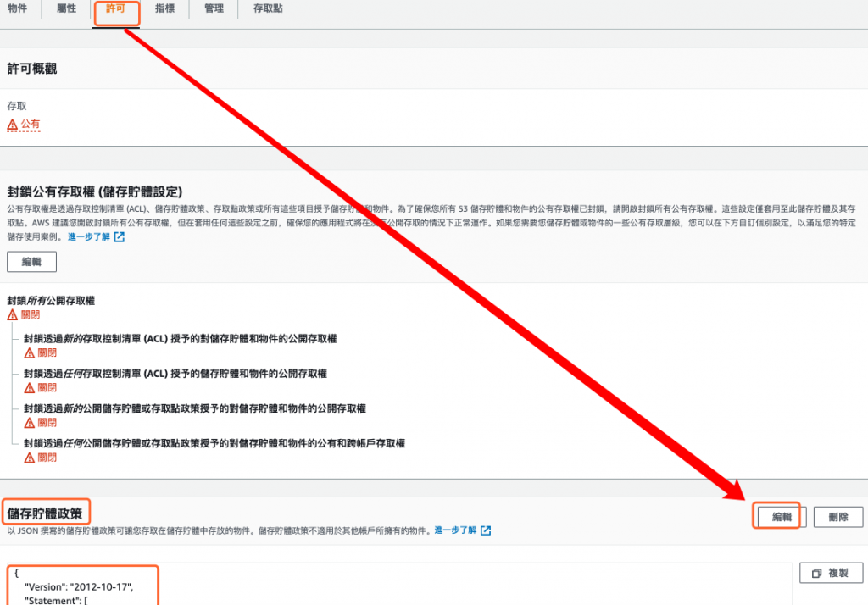The image size is (868, 605).
Task: Open the 屬性 tab
Action: pos(66,8)
